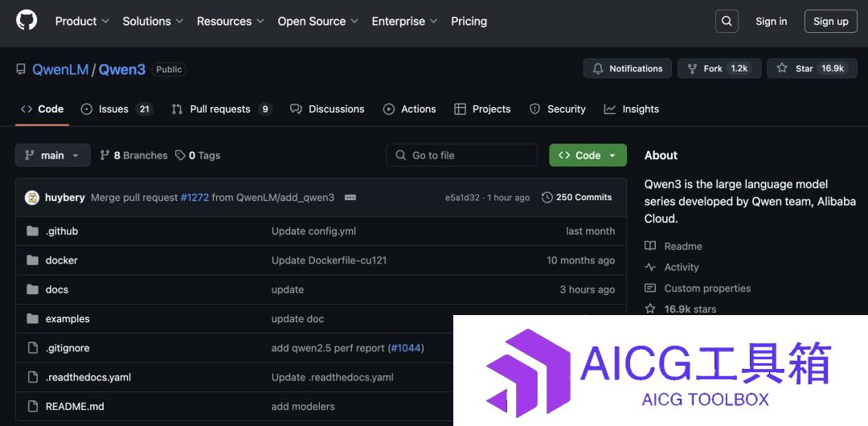Switch to the Projects tab
868x426 pixels.
pyautogui.click(x=482, y=109)
